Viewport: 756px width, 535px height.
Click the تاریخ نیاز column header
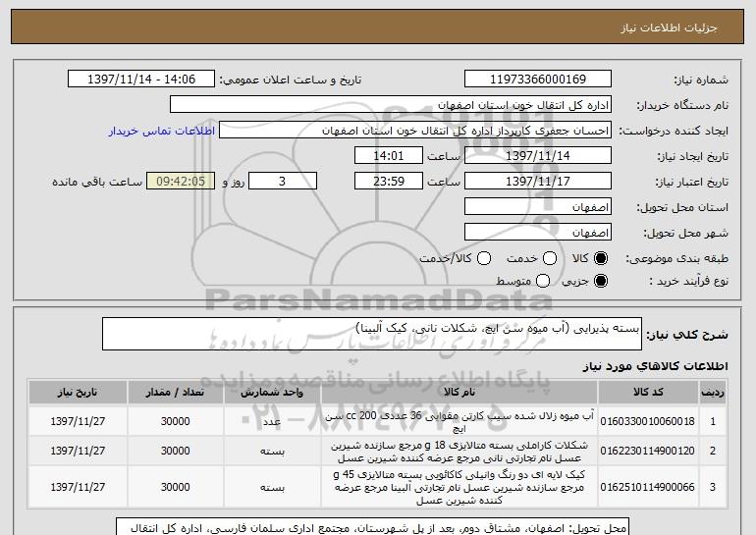tap(78, 393)
